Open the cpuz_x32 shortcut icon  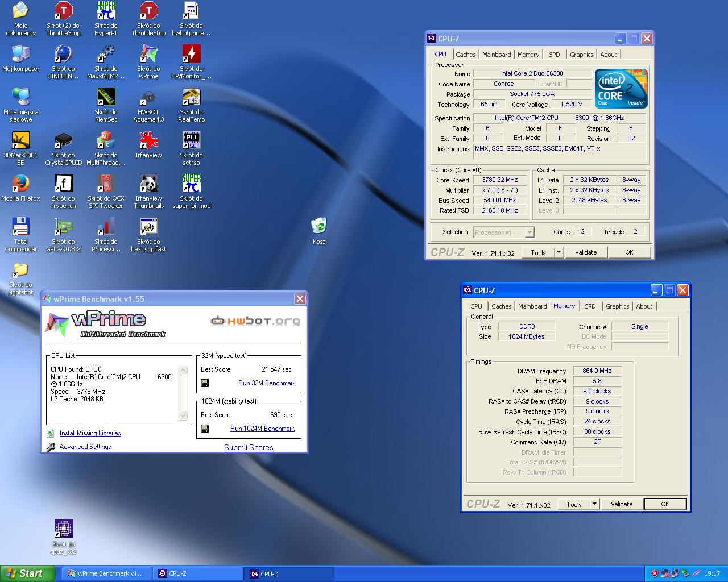point(63,529)
